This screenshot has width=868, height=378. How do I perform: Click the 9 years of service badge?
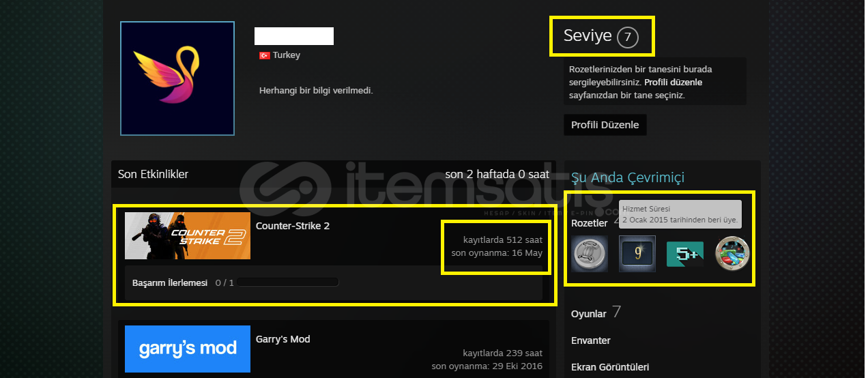point(637,254)
